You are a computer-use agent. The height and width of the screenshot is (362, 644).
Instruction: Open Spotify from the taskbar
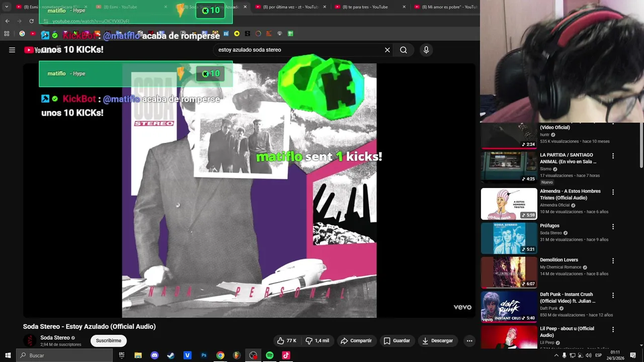click(x=270, y=355)
